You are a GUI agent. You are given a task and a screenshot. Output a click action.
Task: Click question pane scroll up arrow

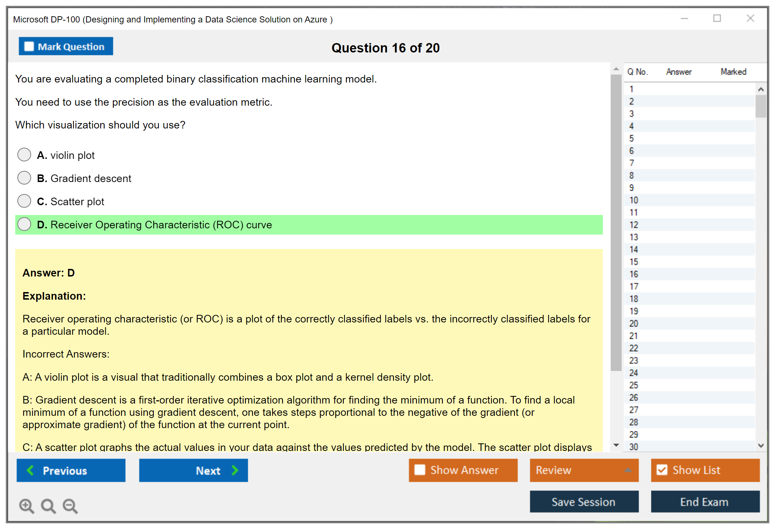tap(616, 69)
